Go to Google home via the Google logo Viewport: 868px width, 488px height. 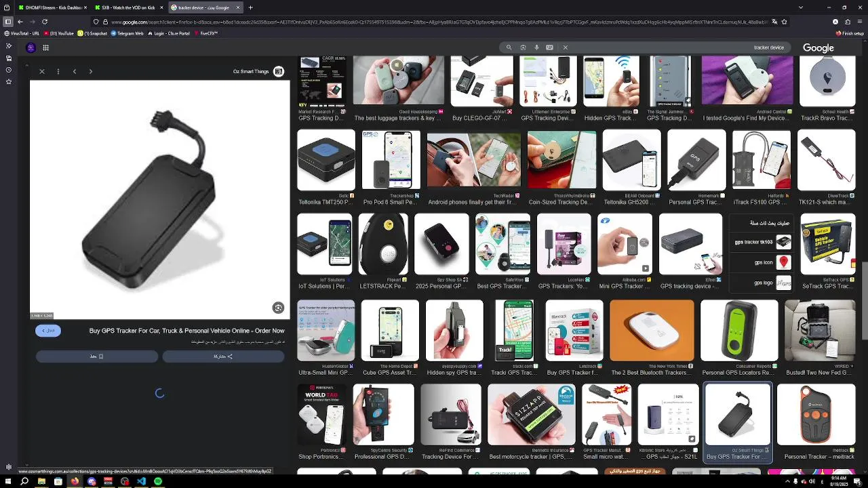pos(818,48)
